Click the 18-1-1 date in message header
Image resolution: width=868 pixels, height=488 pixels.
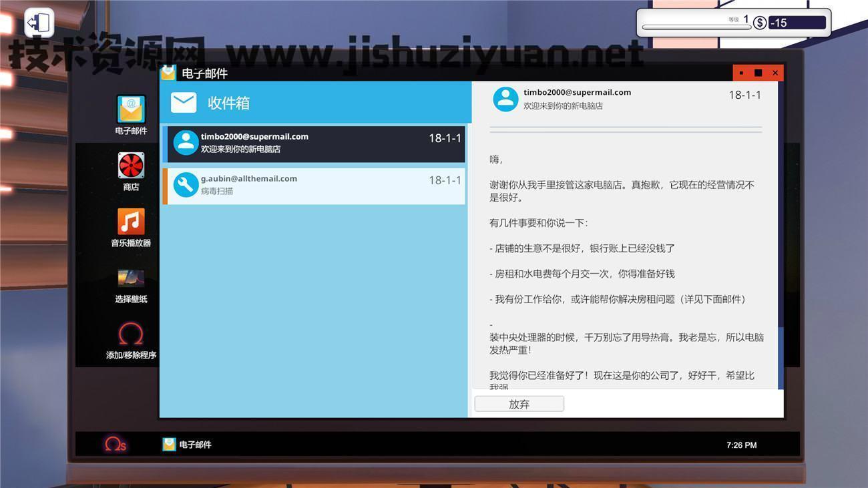745,95
